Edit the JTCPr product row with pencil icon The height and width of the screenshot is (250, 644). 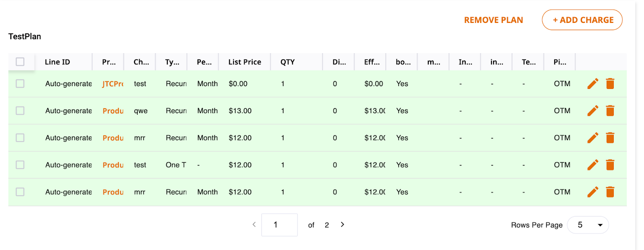coord(592,84)
